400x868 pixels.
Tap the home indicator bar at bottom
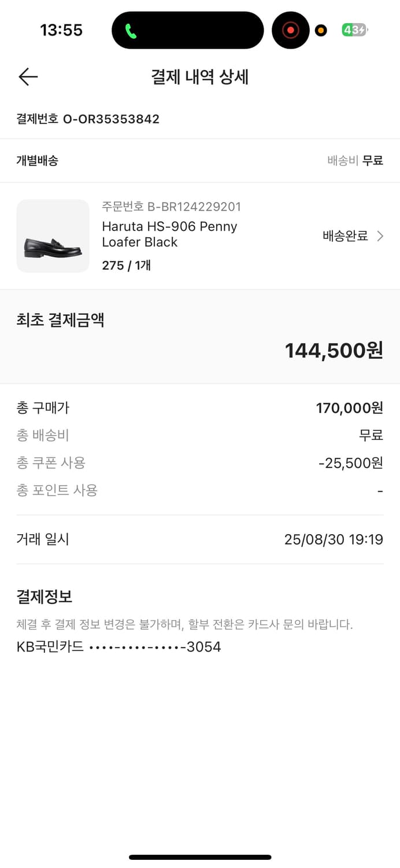pyautogui.click(x=200, y=857)
